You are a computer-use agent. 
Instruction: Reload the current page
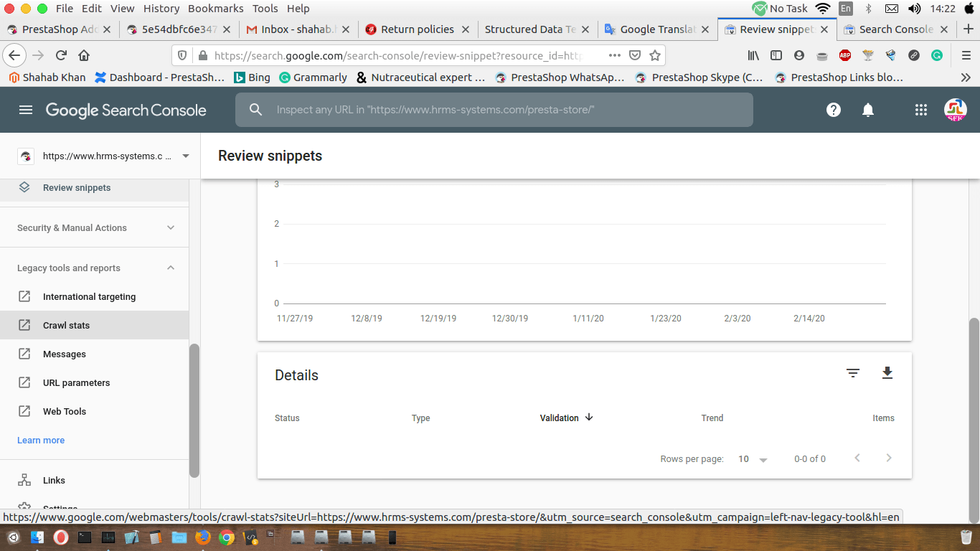tap(61, 55)
